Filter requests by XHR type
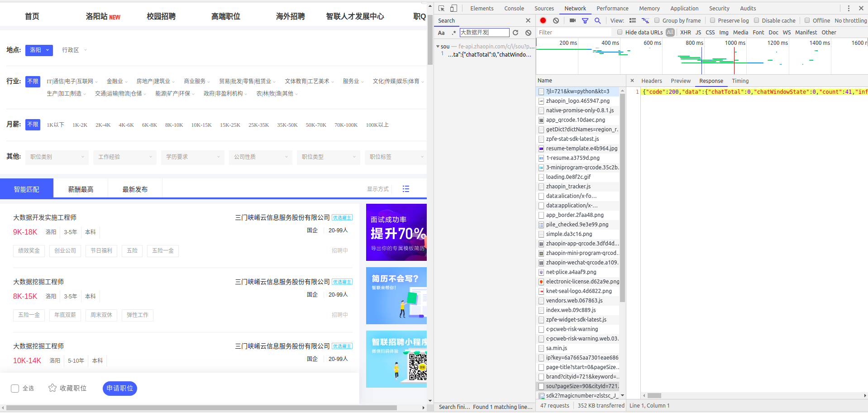Screen dimensions: 868x413 click(x=686, y=32)
